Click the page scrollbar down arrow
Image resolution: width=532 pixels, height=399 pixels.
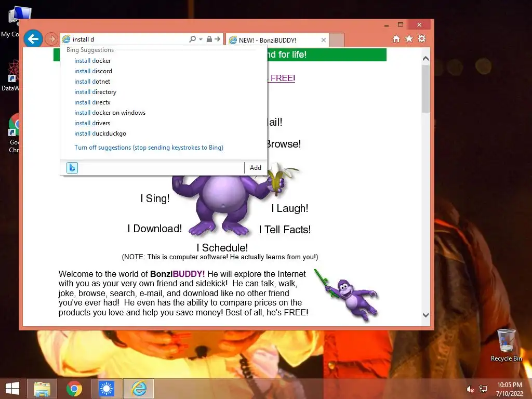point(426,315)
